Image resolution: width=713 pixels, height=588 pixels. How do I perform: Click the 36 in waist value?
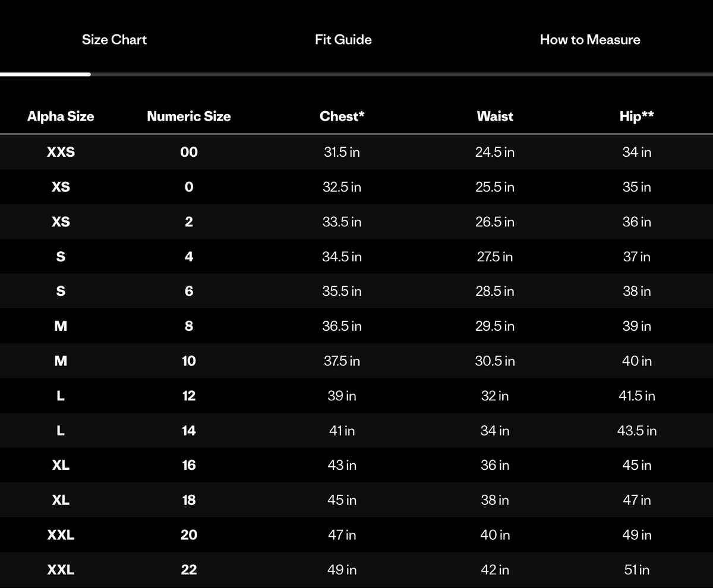pos(495,465)
